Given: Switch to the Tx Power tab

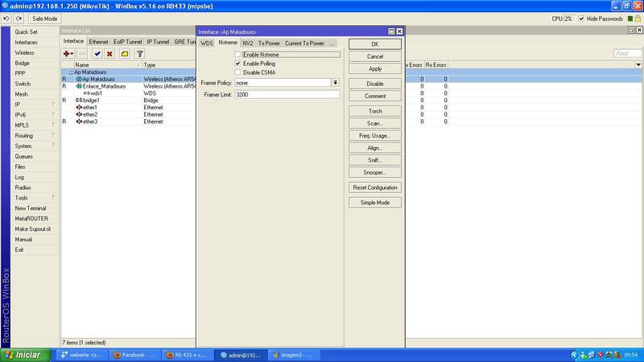Looking at the screenshot, I should (x=269, y=43).
